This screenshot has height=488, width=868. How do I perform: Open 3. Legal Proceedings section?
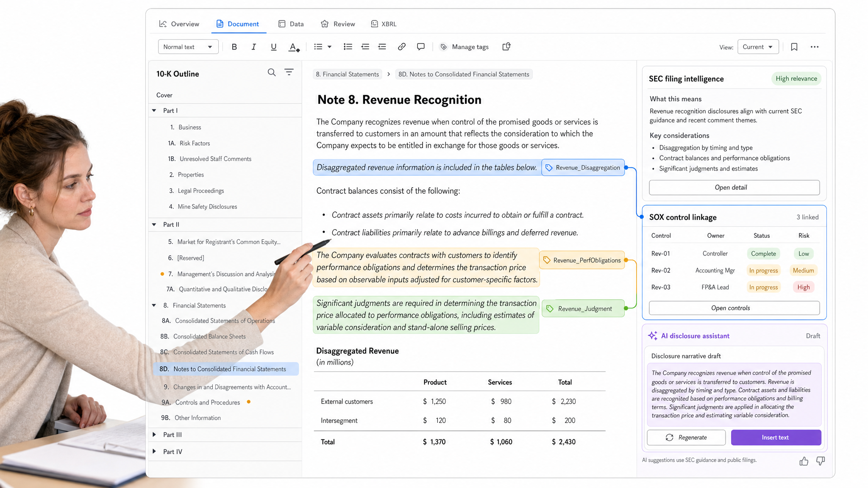[x=196, y=191]
